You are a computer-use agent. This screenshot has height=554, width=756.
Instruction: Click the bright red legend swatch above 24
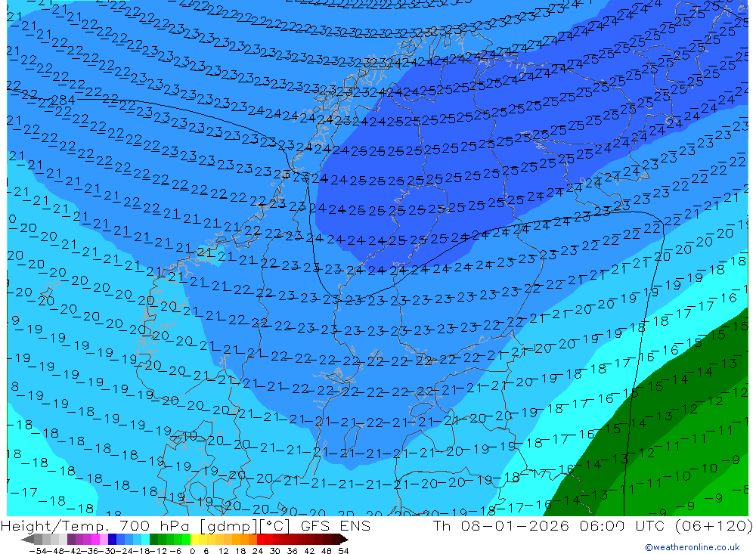click(x=261, y=539)
